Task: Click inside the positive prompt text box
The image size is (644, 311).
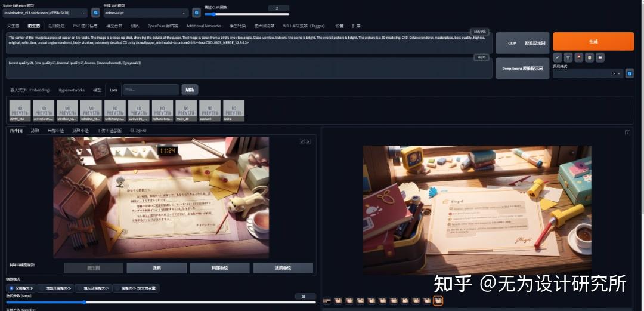Action: point(249,43)
